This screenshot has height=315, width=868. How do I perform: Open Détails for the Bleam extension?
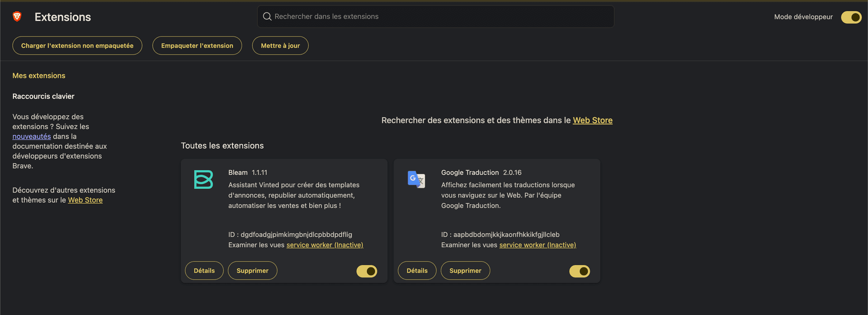[204, 271]
